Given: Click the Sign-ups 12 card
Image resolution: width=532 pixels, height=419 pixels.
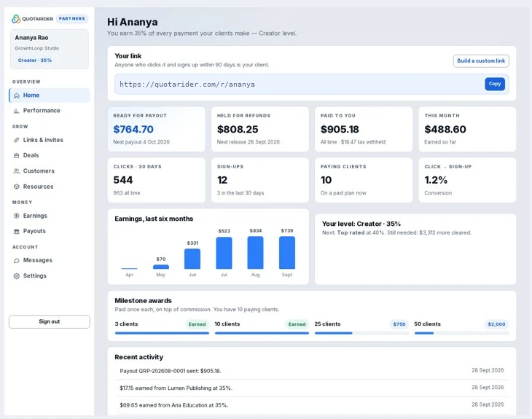Looking at the screenshot, I should 260,180.
